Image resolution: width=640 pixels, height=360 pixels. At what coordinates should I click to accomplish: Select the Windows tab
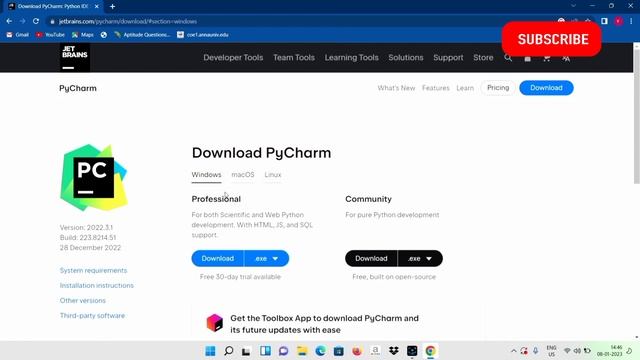pyautogui.click(x=207, y=175)
